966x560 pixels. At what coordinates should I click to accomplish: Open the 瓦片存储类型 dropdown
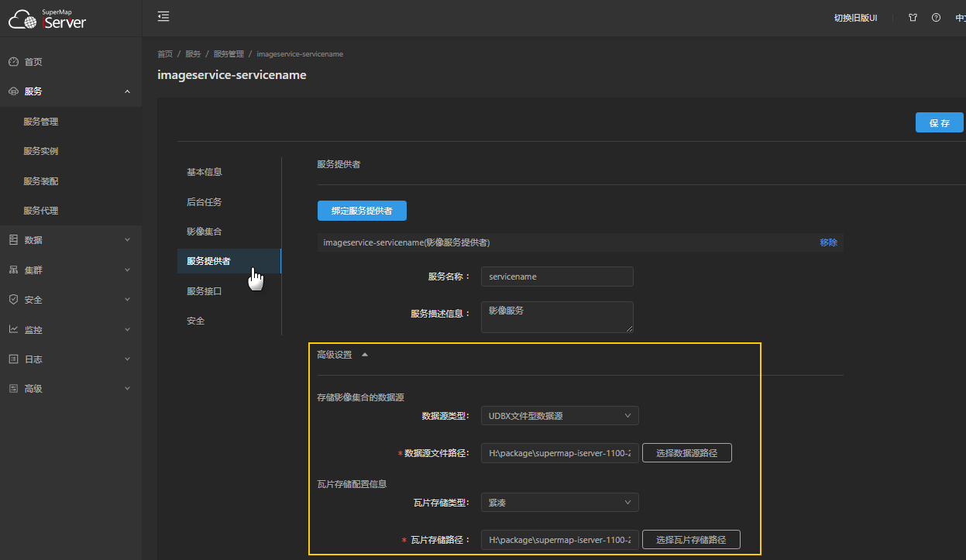[559, 503]
